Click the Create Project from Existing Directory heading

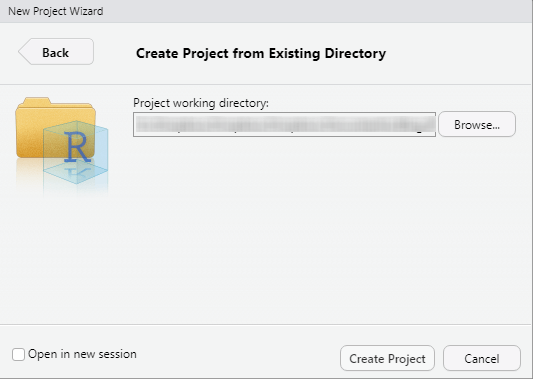pyautogui.click(x=261, y=53)
